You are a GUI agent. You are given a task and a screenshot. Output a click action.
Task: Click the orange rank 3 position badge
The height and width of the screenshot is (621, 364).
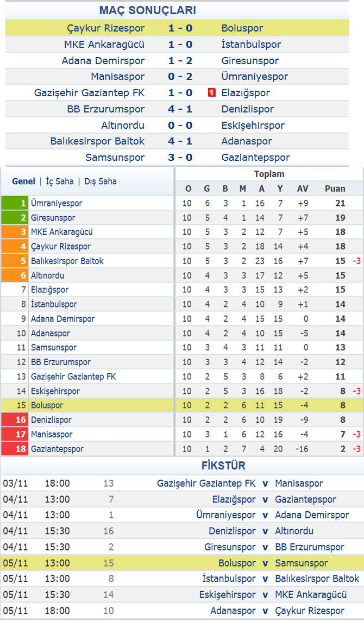coord(15,232)
